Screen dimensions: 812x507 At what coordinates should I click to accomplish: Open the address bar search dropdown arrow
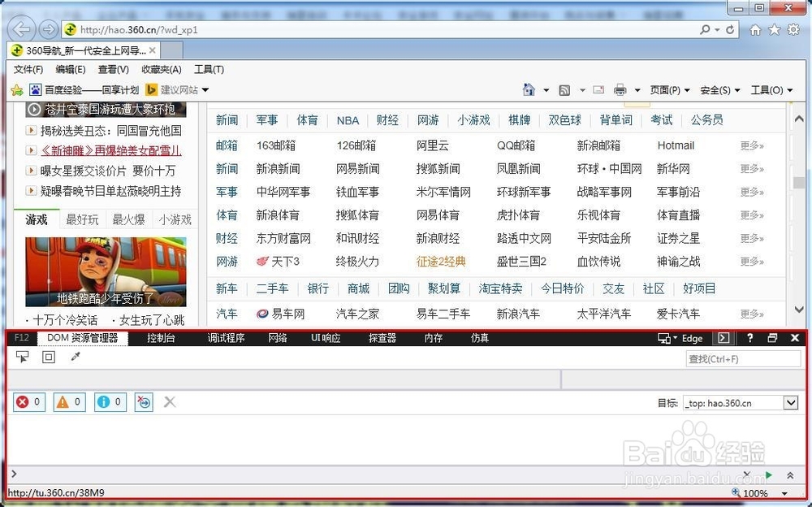[717, 30]
